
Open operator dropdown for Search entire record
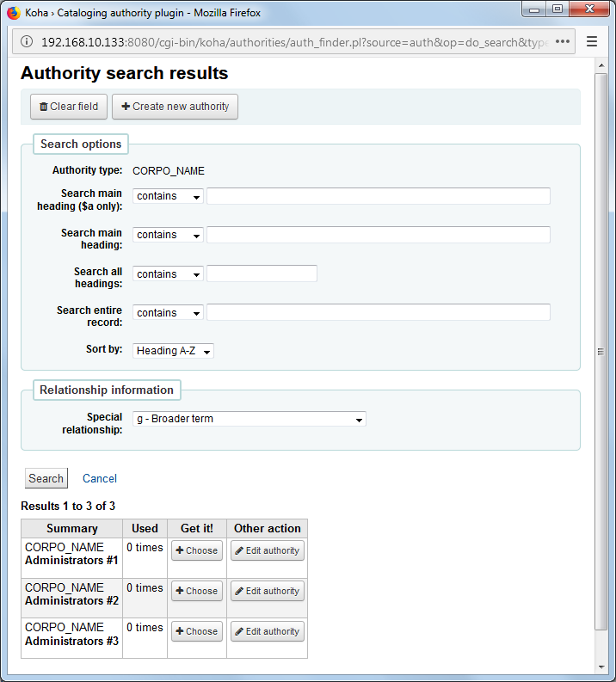[x=168, y=313]
